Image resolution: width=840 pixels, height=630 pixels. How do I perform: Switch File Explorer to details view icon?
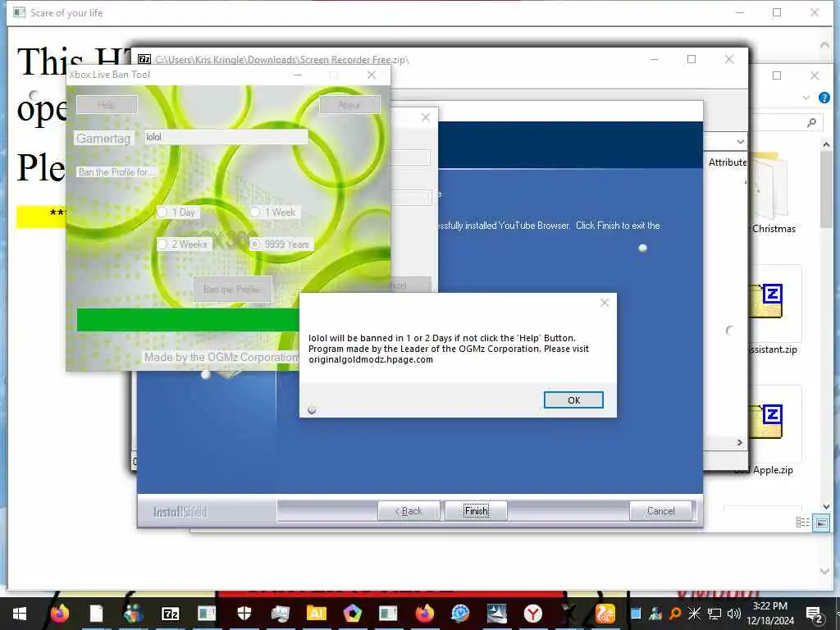pos(802,523)
